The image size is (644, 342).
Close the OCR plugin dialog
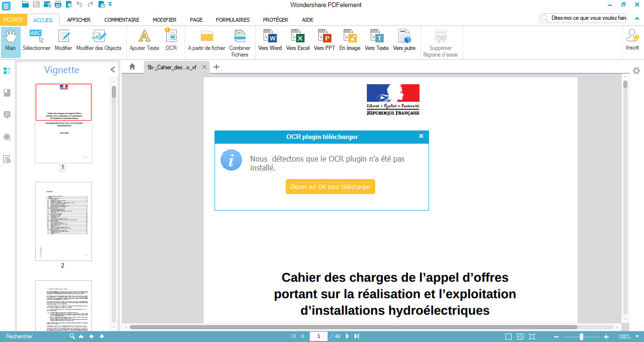click(x=421, y=136)
